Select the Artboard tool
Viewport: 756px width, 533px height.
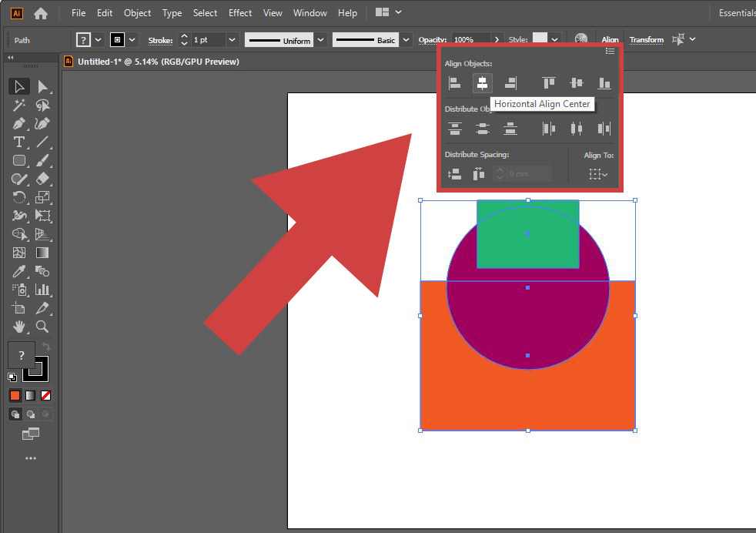tap(19, 308)
